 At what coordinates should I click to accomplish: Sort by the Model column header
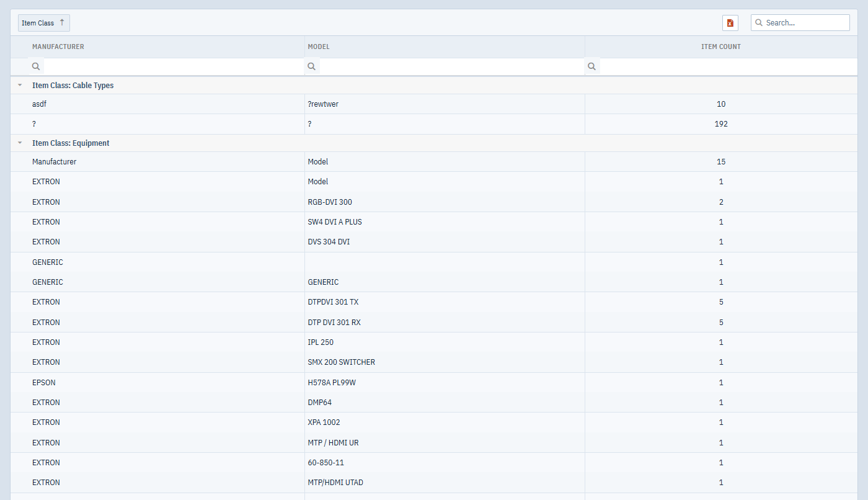pyautogui.click(x=319, y=47)
